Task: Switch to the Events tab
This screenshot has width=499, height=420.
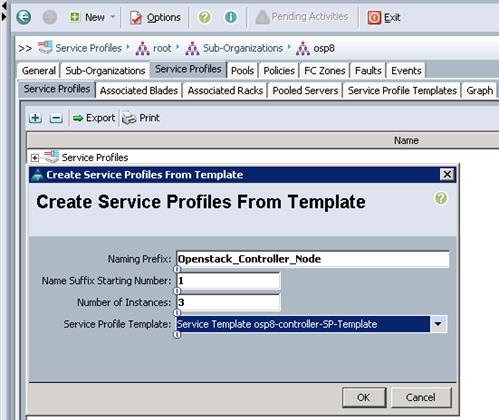Action: coord(406,71)
